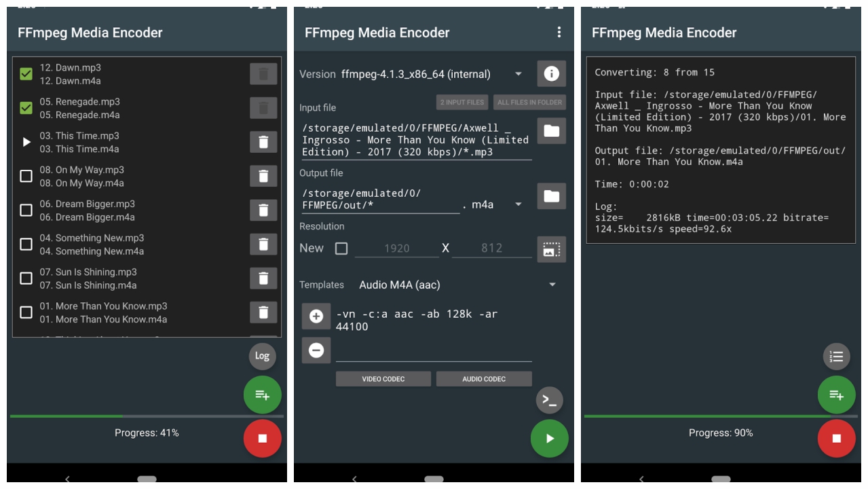Edit the output file path field

click(381, 200)
